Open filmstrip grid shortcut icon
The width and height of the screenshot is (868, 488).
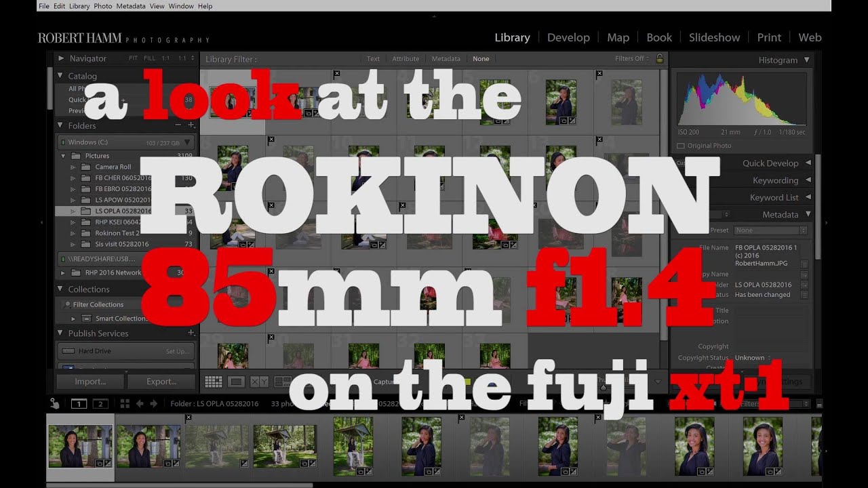click(x=125, y=404)
